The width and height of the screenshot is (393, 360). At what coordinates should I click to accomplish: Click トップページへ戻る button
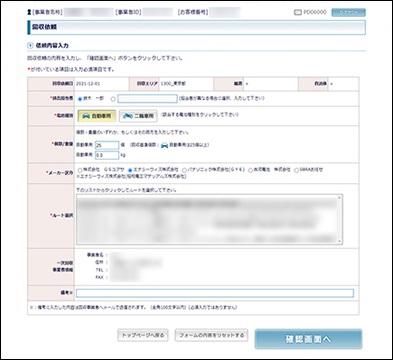coord(143,335)
